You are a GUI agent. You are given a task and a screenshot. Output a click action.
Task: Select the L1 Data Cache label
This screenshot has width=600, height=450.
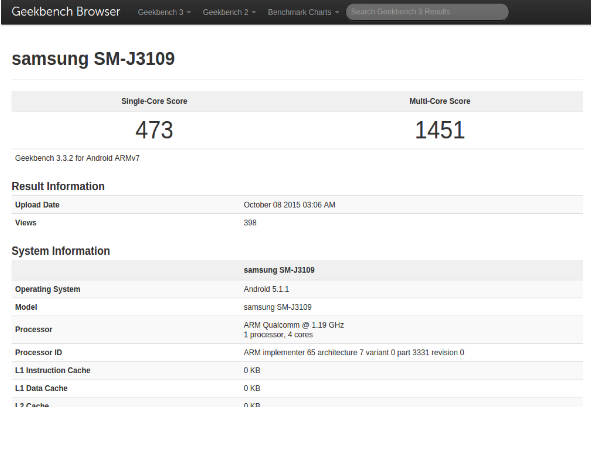(41, 388)
